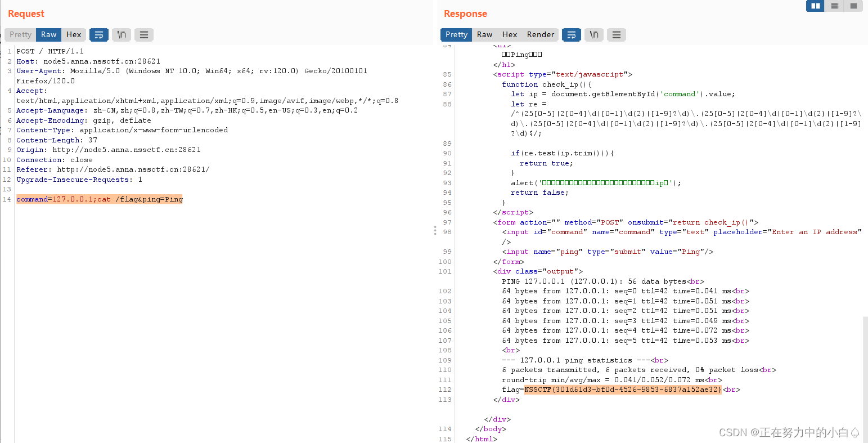Open Render tab in Response panel
Screen dimensions: 868x443
click(x=541, y=35)
